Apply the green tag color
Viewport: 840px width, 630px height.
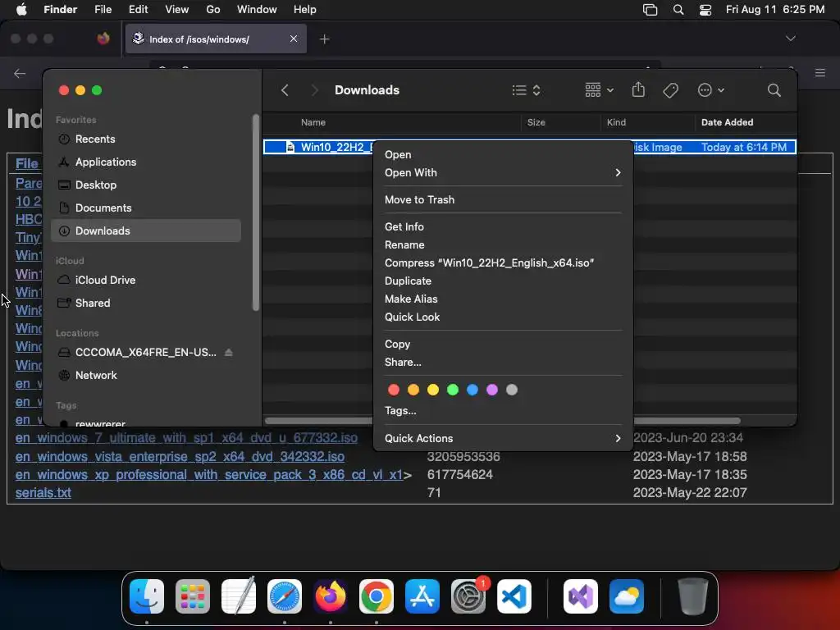453,390
